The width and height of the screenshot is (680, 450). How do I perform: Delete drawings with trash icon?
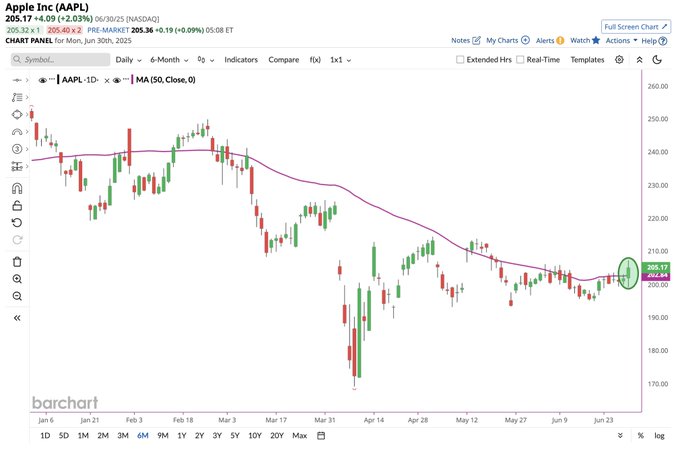pos(17,262)
